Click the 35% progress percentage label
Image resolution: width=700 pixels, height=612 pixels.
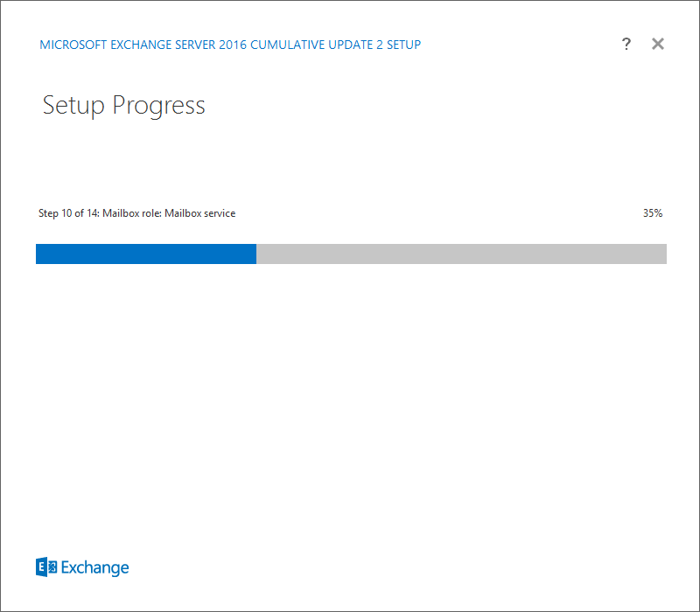point(652,213)
